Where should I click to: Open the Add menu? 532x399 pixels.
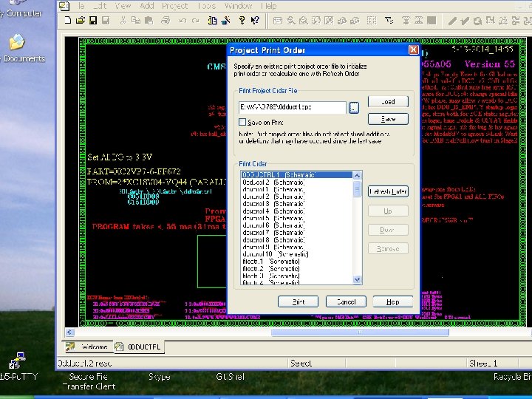coord(146,6)
